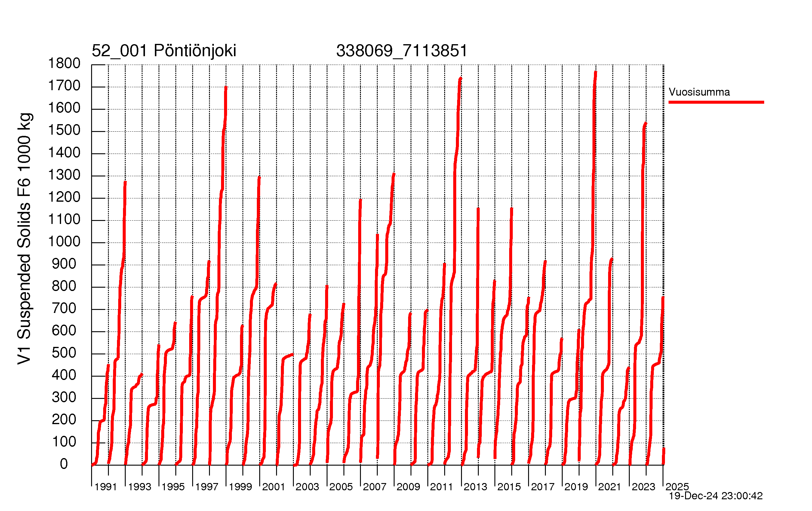This screenshot has width=812, height=511.
Task: Click the 2006 curve peak near 1190
Action: 361,200
